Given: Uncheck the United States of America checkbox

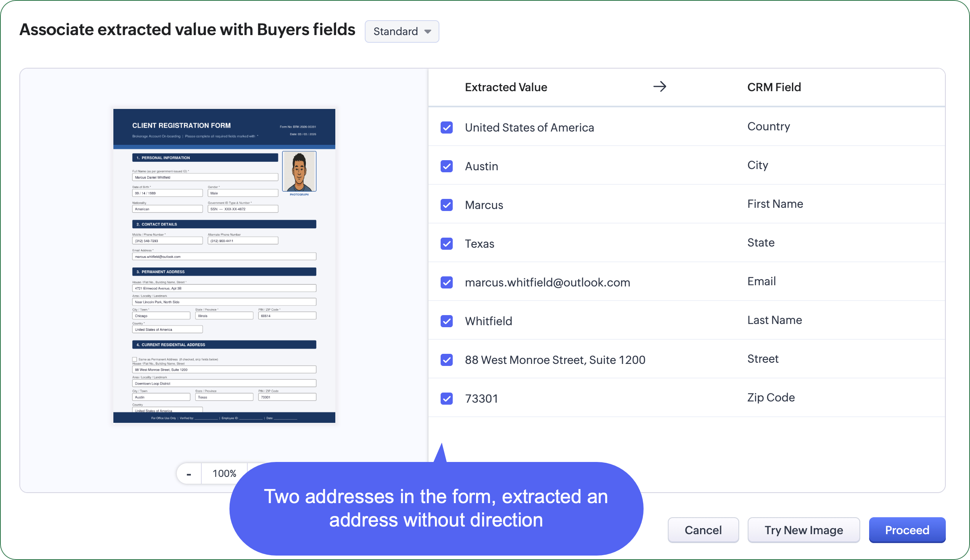Looking at the screenshot, I should click(x=447, y=127).
